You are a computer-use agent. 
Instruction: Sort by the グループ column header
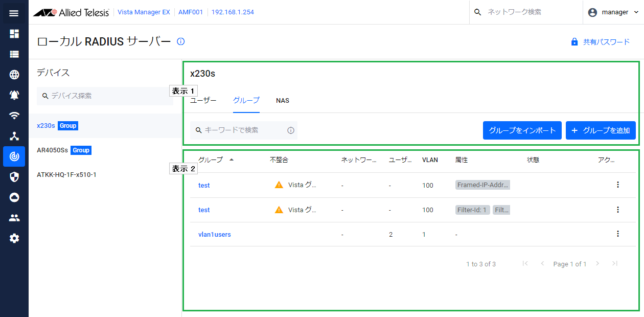pyautogui.click(x=211, y=160)
